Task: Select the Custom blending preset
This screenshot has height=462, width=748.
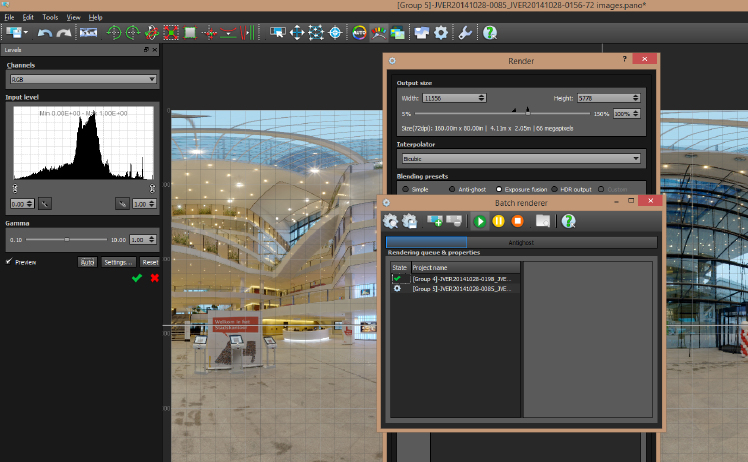Action: coord(601,189)
